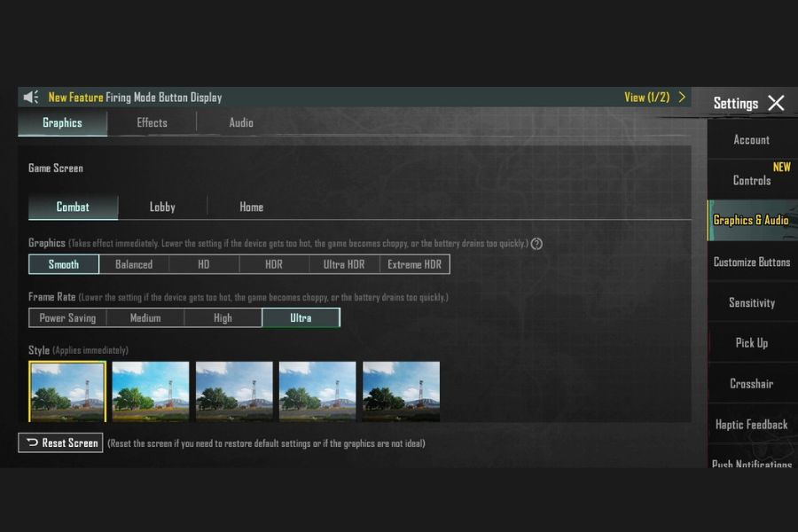Pick the first style thumbnail
The image size is (798, 532).
[67, 391]
